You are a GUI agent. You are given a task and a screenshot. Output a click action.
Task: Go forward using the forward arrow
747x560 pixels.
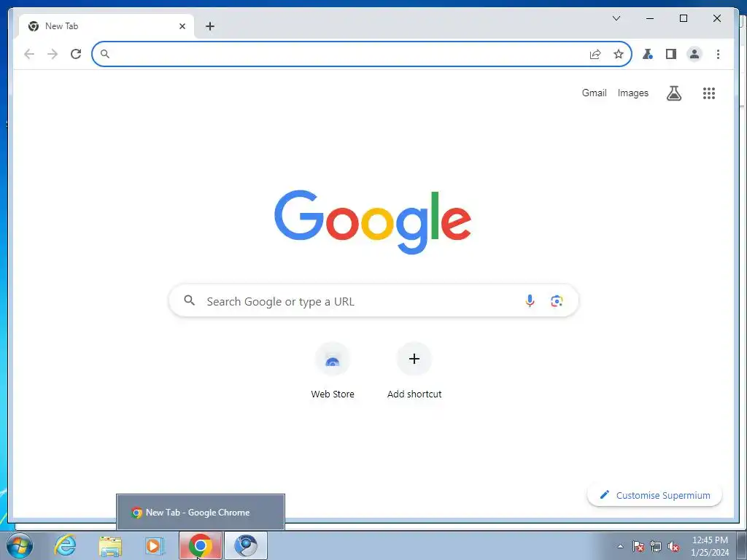coord(53,54)
